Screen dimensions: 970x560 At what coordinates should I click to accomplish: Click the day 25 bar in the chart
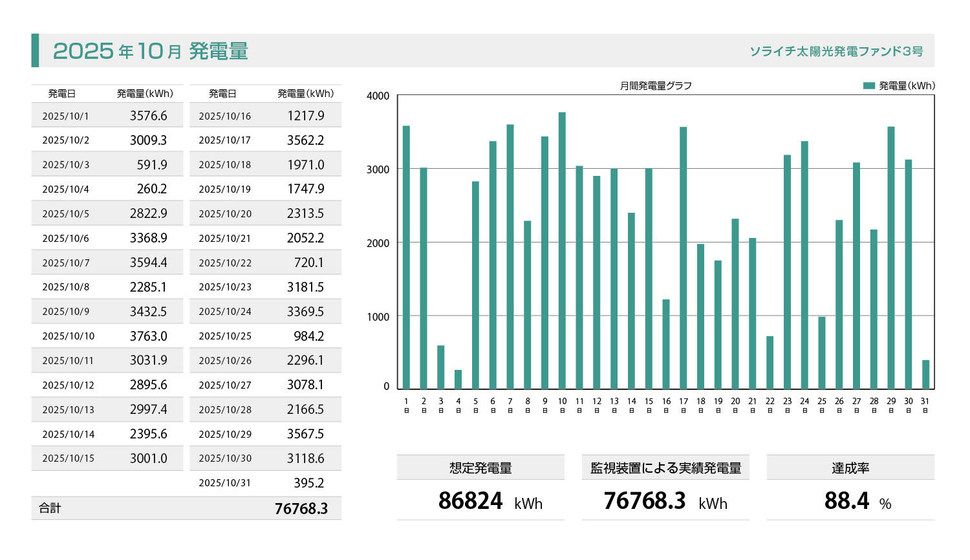(821, 352)
